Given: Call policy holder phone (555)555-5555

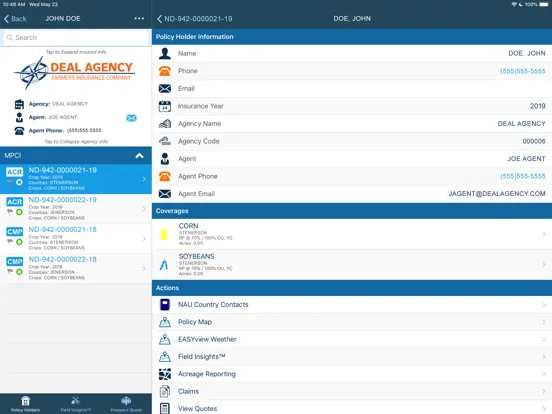Looking at the screenshot, I should (x=523, y=71).
